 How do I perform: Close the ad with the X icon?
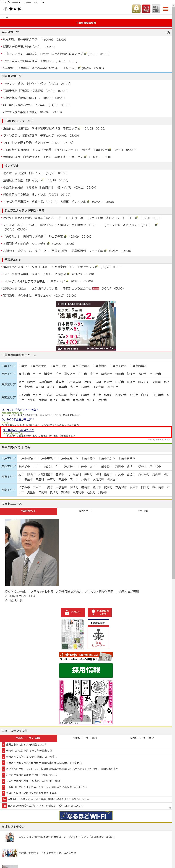pos(114,302)
